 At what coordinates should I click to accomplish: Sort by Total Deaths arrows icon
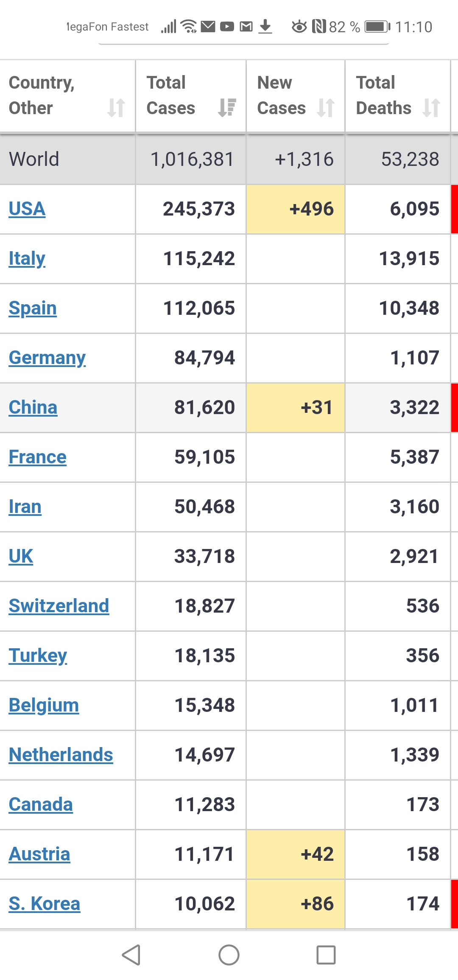point(431,108)
